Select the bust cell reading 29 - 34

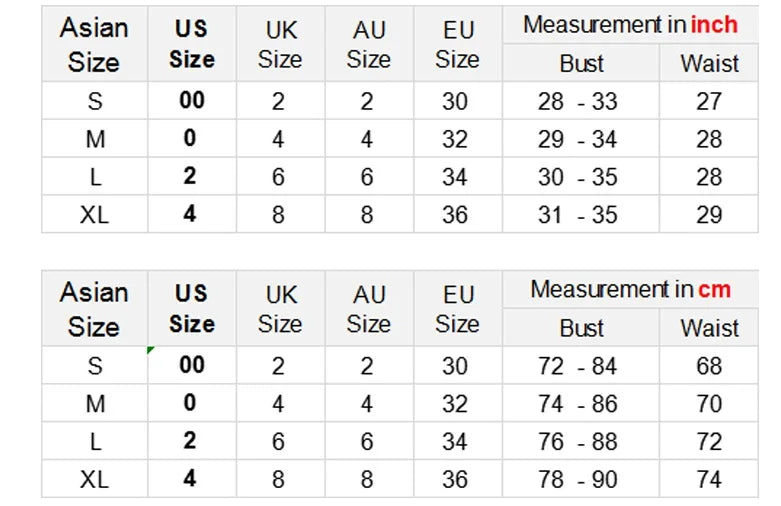(x=579, y=139)
